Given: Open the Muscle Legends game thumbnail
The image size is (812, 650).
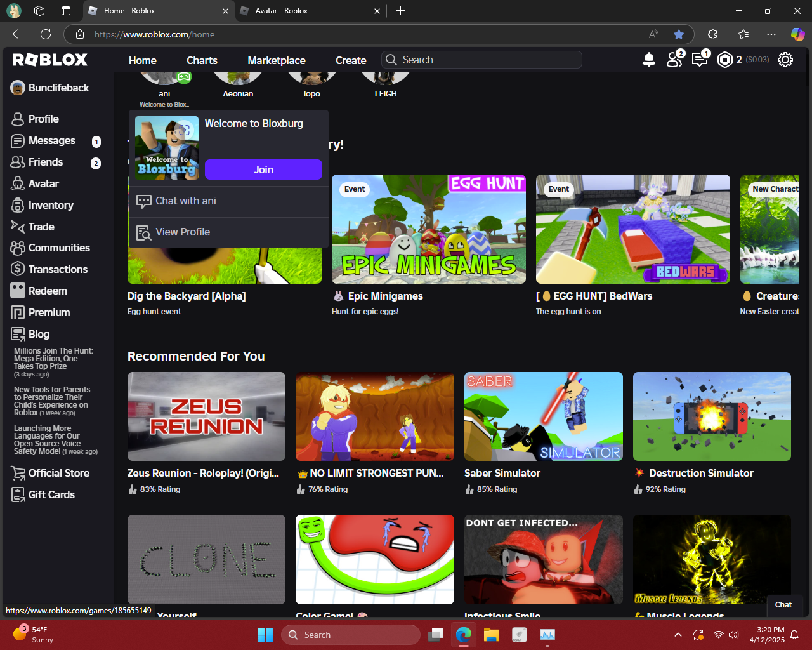Looking at the screenshot, I should pyautogui.click(x=712, y=559).
